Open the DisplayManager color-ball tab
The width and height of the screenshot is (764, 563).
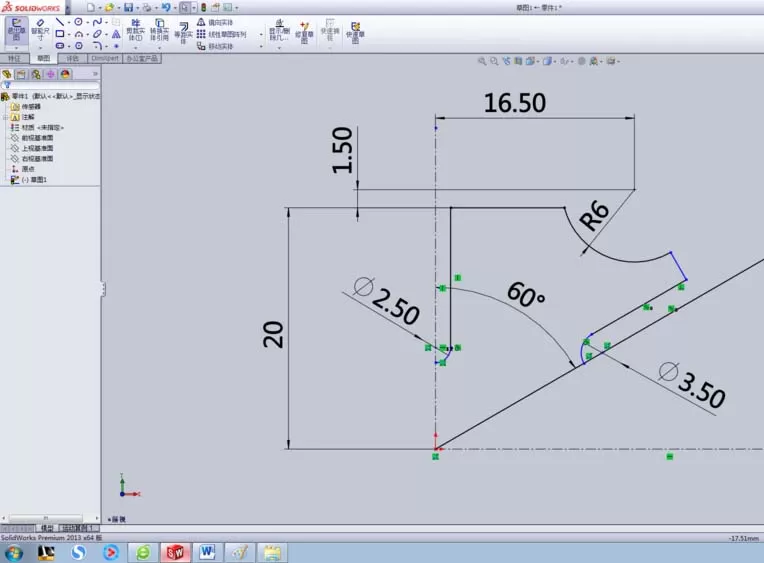(x=65, y=74)
